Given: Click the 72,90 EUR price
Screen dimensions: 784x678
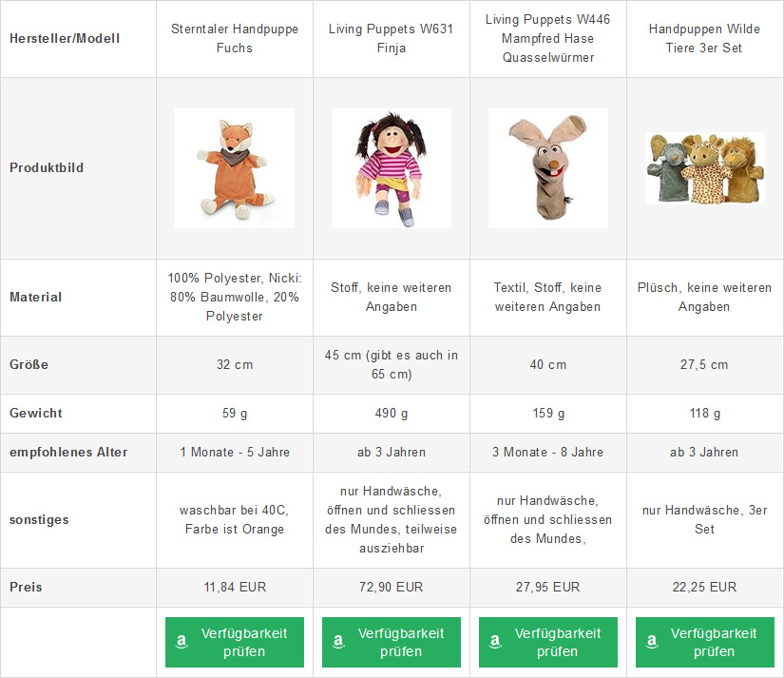Looking at the screenshot, I should pyautogui.click(x=391, y=588).
